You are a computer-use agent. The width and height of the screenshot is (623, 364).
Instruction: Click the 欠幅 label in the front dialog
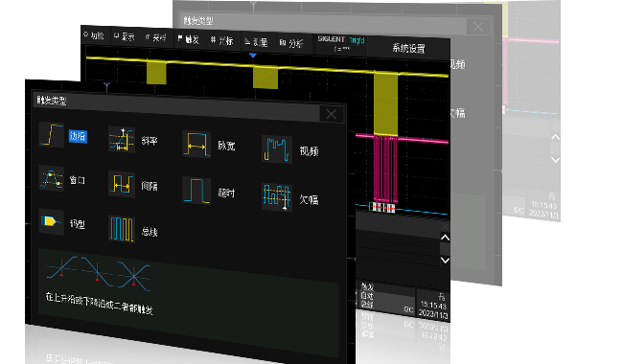point(310,199)
